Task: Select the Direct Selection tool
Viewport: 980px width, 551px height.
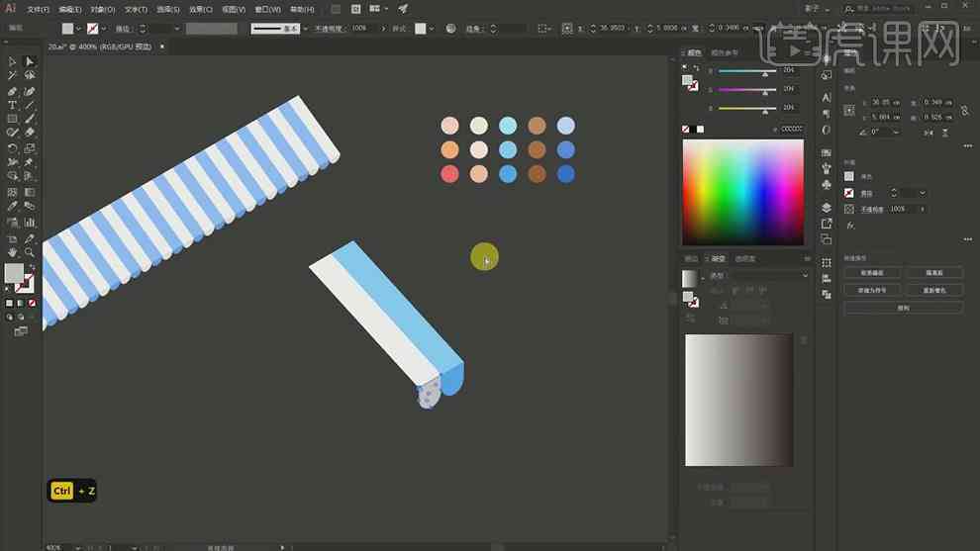Action: (29, 61)
